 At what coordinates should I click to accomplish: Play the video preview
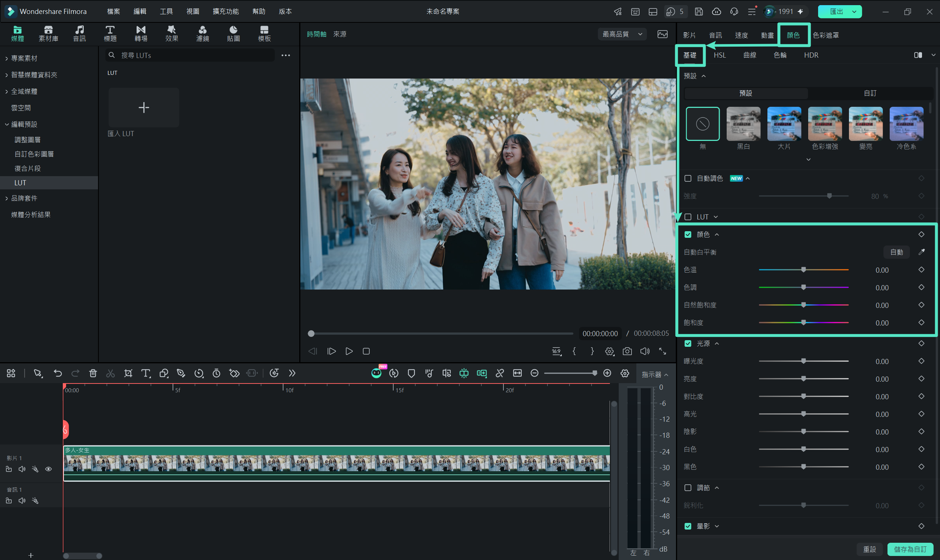[349, 351]
